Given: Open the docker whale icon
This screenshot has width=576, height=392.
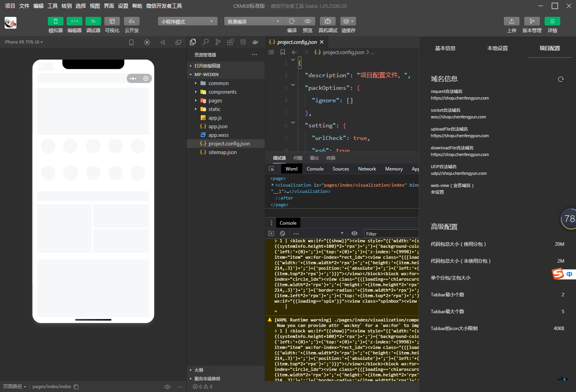Looking at the screenshot, I should point(256,42).
